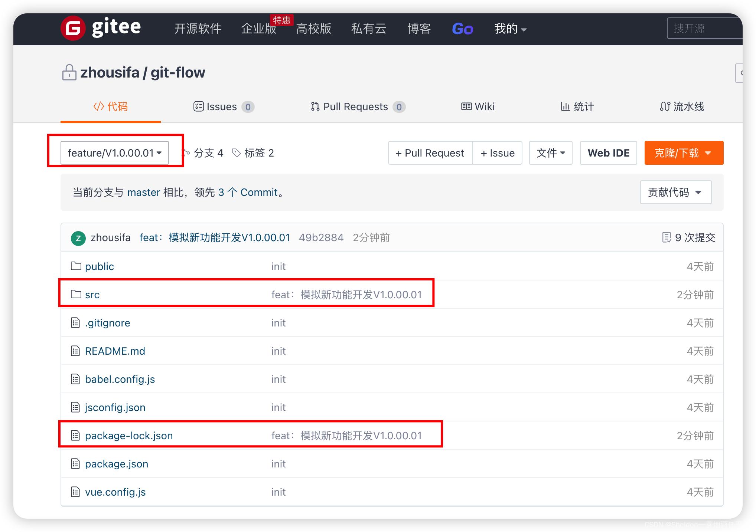Click the folder icon for src
Viewport: 756px width, 532px height.
(76, 294)
